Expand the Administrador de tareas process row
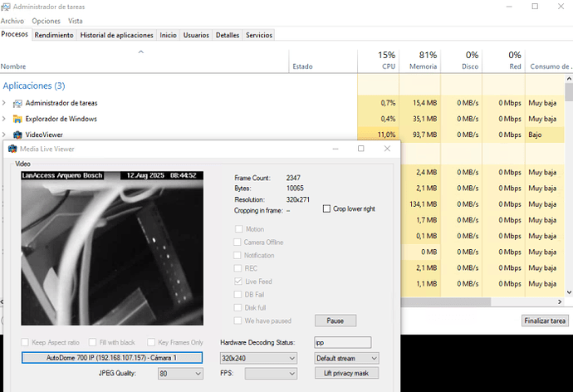 4,103
